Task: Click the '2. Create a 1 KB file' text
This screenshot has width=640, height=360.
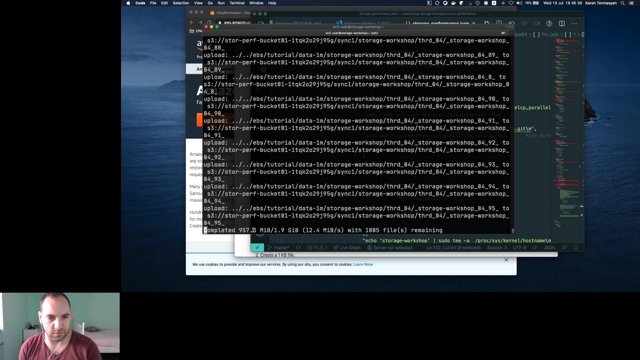Action: [275, 255]
